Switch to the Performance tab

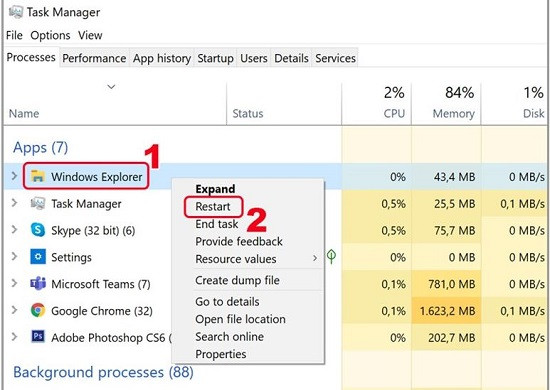94,58
